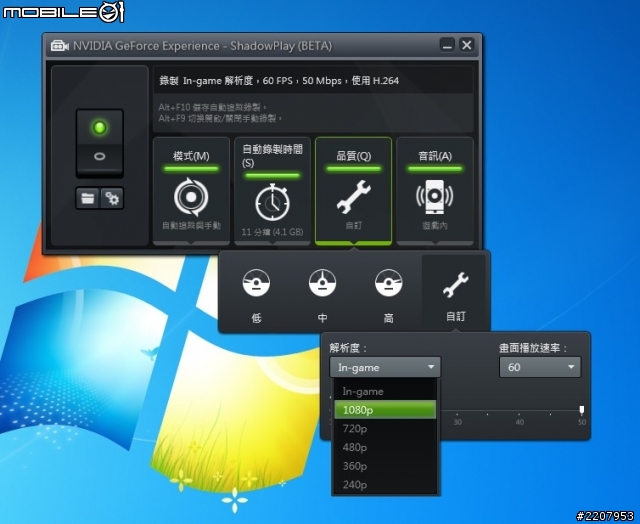Expand the 解析度 resolution dropdown
Screen dimensions: 640x524
[x=385, y=367]
